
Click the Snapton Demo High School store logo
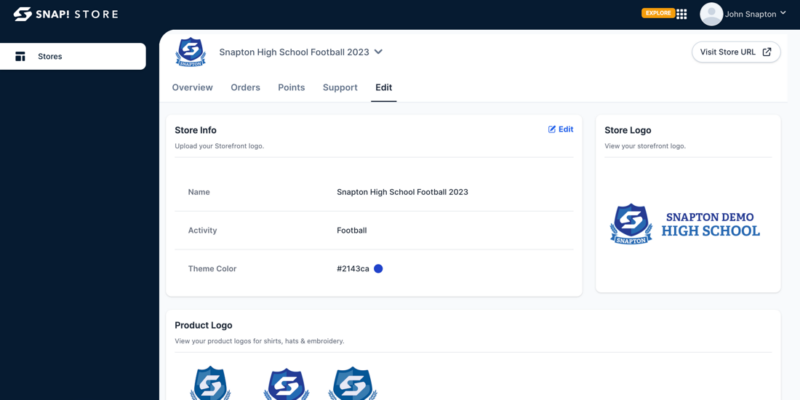[685, 224]
